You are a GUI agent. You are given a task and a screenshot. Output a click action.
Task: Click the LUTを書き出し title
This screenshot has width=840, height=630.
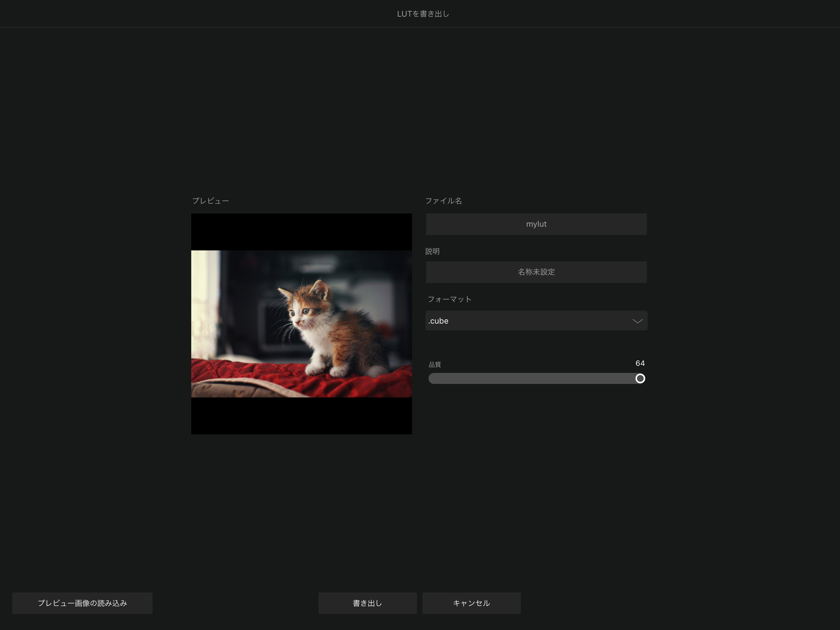pos(423,14)
